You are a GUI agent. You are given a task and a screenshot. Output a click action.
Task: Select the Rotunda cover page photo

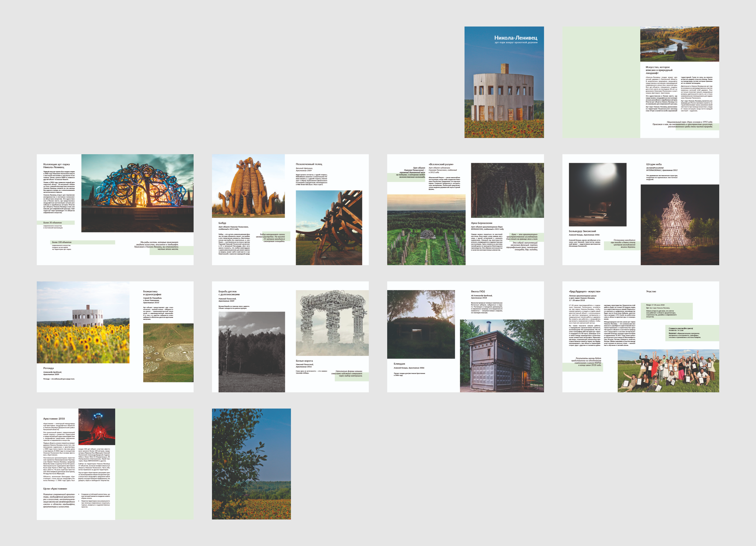(x=504, y=97)
